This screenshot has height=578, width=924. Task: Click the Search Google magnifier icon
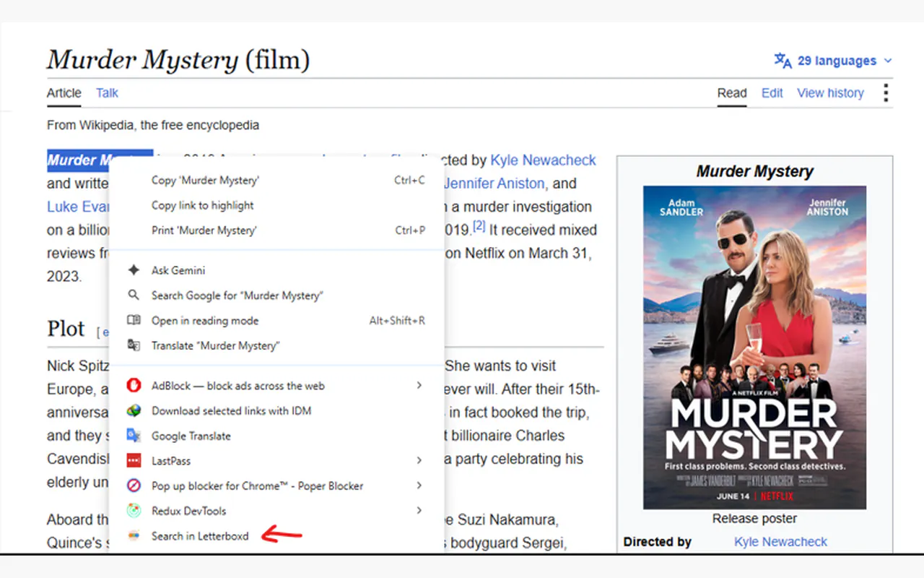134,296
